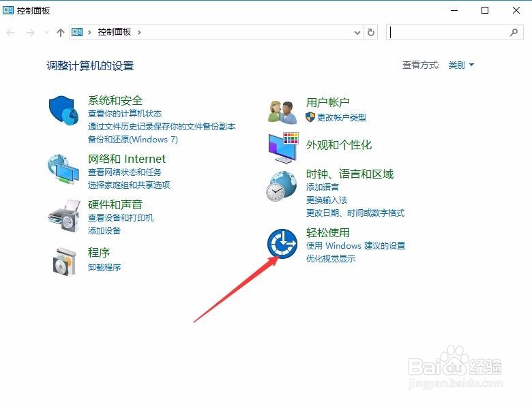532x402 pixels.
Task: Open the 轻松使用 heading link
Action: click(327, 232)
